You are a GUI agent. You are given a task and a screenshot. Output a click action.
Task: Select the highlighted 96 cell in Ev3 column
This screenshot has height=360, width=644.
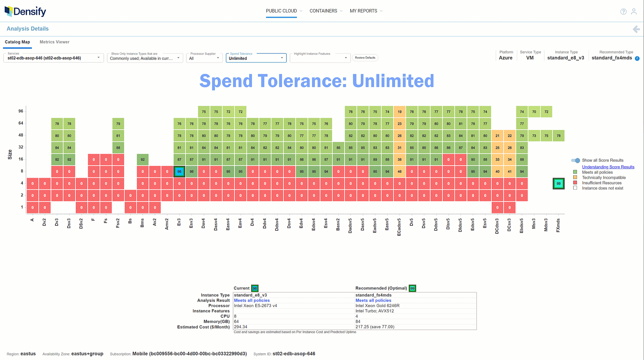point(179,171)
